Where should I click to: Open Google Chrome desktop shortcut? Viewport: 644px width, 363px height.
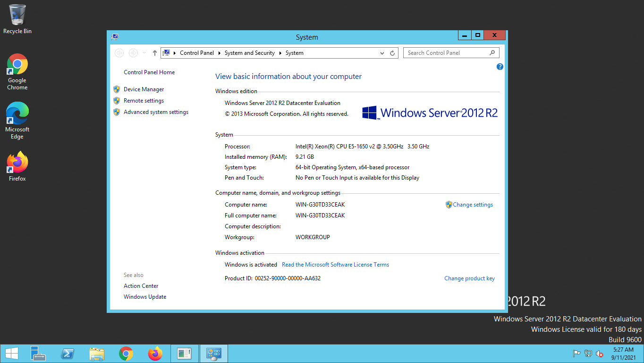[17, 72]
